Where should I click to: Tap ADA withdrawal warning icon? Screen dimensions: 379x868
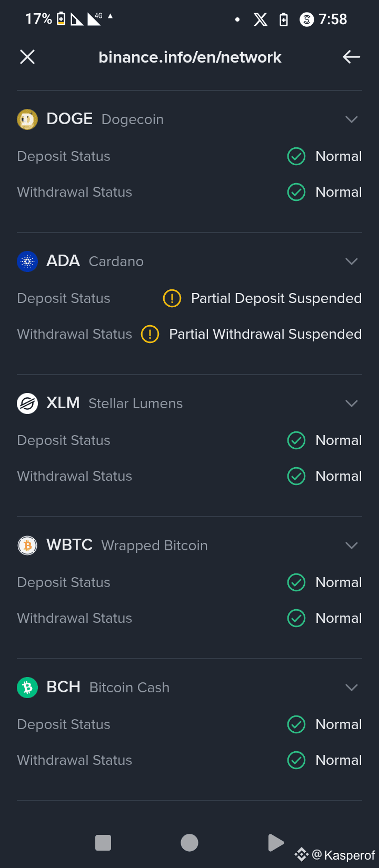coord(150,334)
